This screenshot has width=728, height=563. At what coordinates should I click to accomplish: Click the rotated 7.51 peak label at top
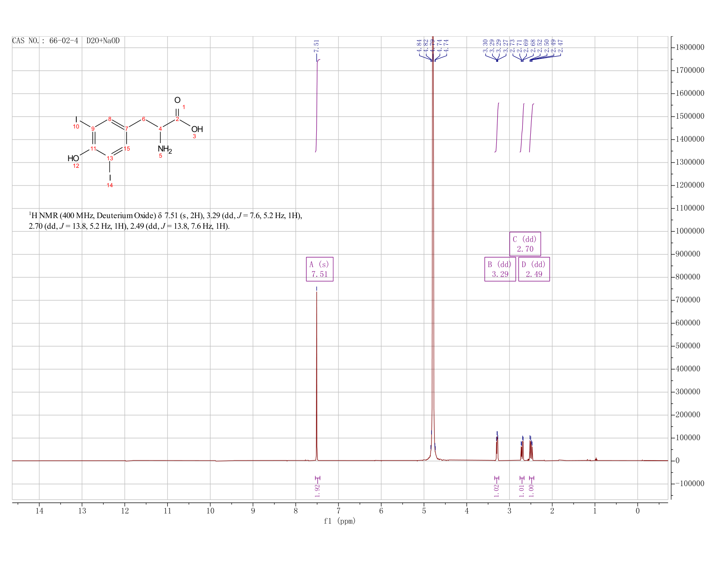click(x=316, y=46)
